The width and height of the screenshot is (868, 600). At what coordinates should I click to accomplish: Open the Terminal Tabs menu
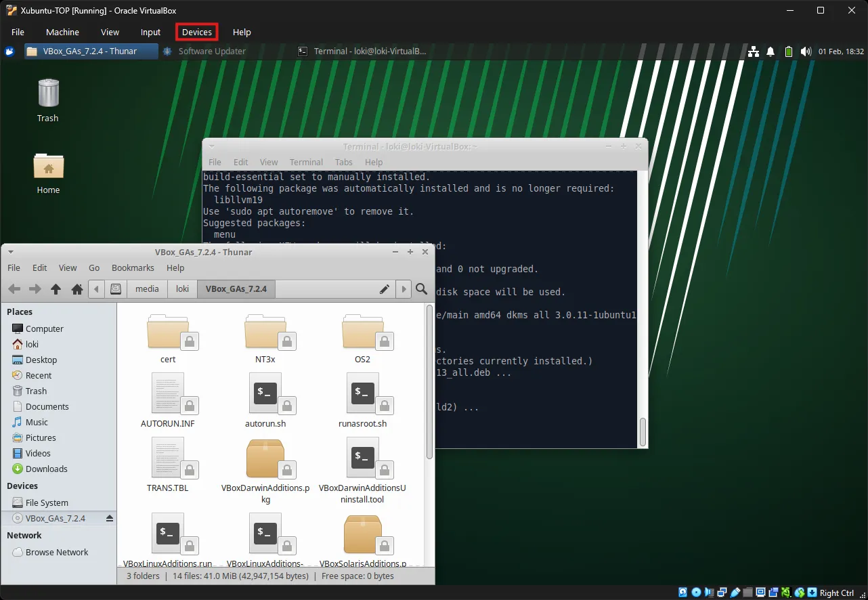[344, 162]
